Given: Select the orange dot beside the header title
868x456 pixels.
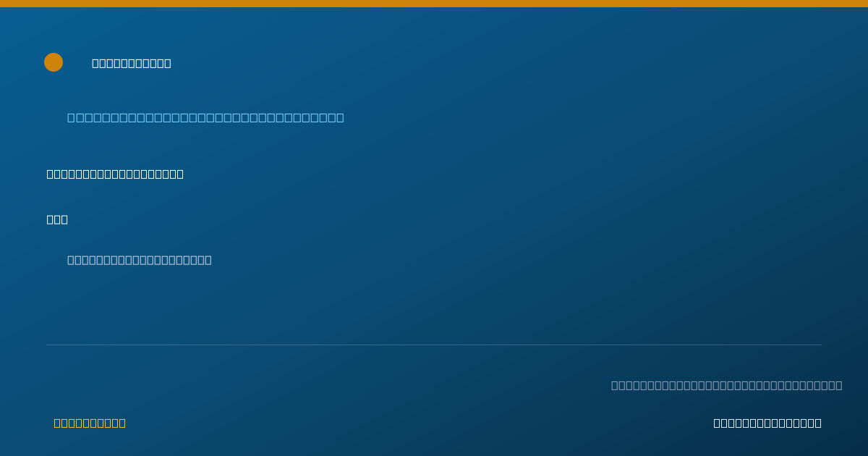Looking at the screenshot, I should [54, 62].
